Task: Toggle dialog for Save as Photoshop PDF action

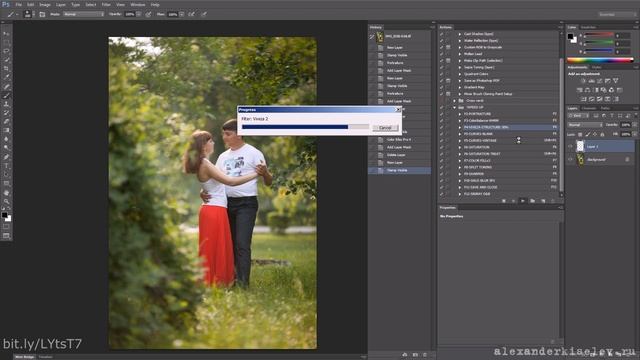Action: pos(448,81)
